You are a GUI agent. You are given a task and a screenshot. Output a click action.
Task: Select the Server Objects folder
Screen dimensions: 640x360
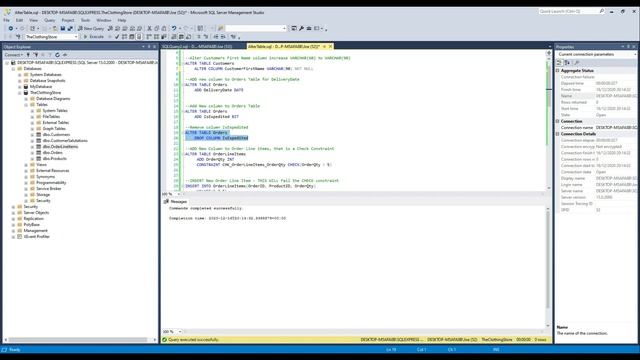point(36,213)
